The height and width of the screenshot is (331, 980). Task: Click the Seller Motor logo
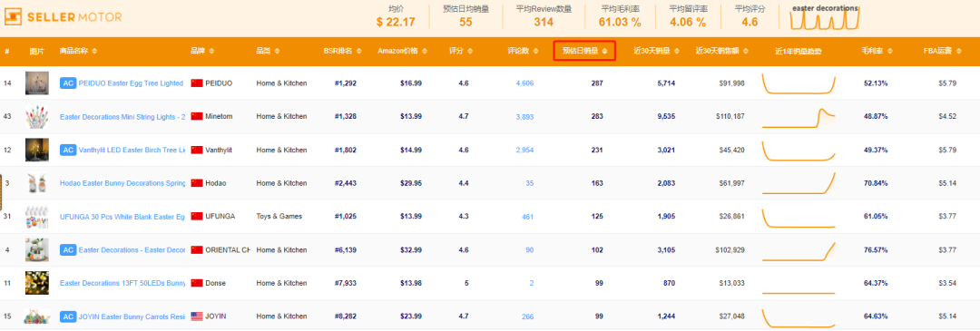pos(64,17)
